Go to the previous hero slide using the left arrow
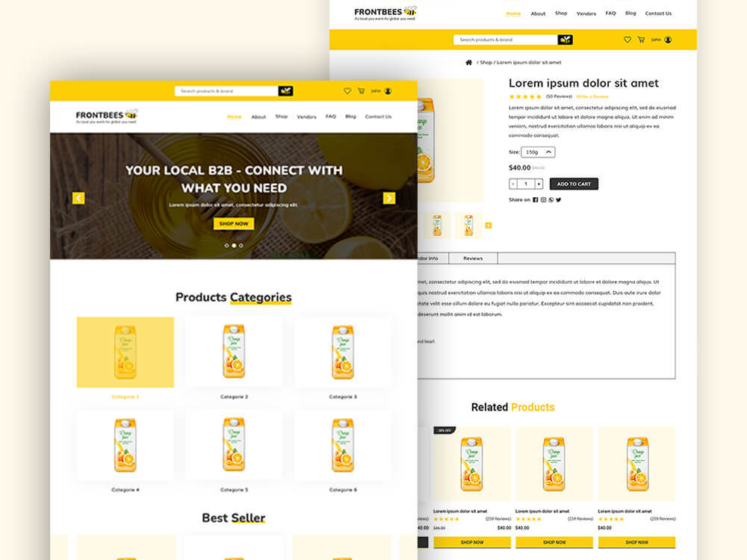The width and height of the screenshot is (747, 560). pos(78,199)
